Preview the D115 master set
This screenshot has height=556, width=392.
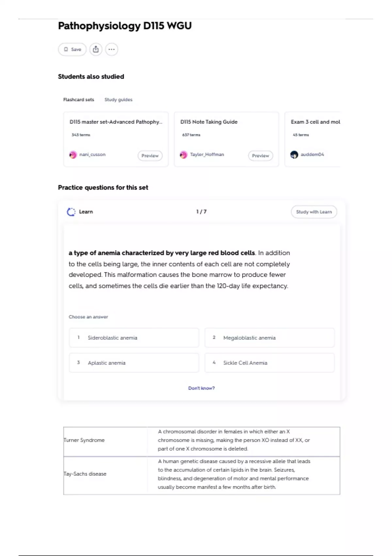(150, 156)
